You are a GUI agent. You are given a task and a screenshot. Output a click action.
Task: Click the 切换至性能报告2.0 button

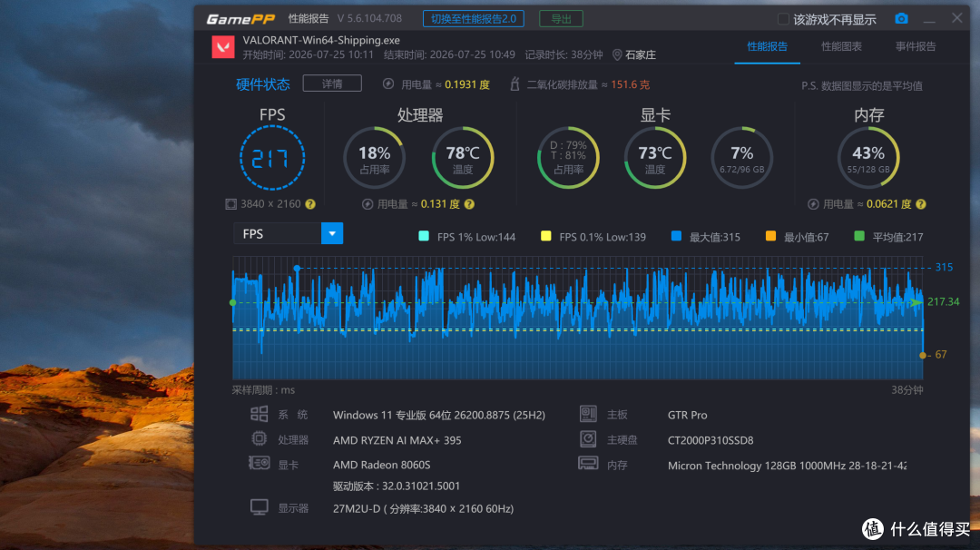click(x=473, y=19)
